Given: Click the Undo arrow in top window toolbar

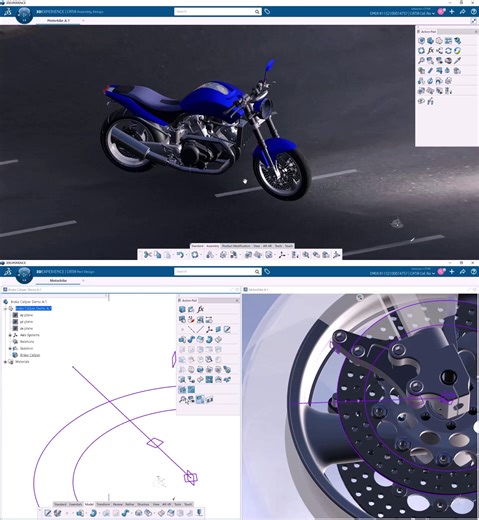Looking at the screenshot, I should coord(180,255).
